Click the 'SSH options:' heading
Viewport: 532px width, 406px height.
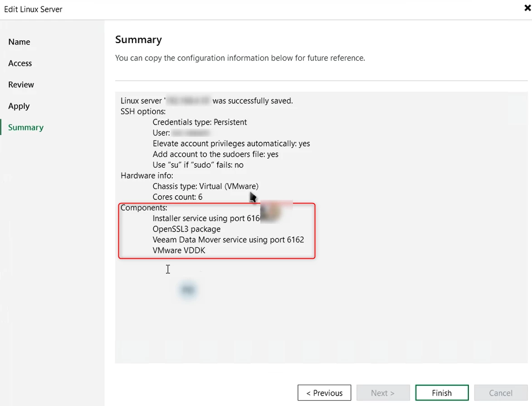pos(143,111)
